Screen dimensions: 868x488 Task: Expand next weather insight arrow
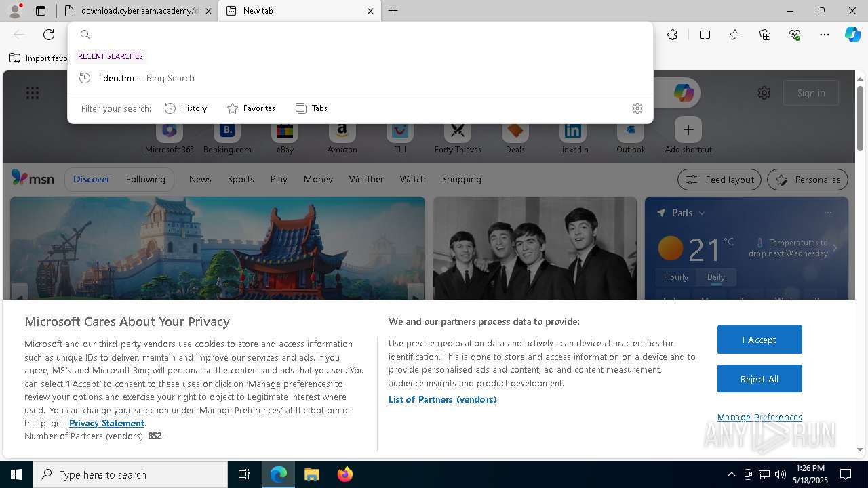[x=835, y=248]
